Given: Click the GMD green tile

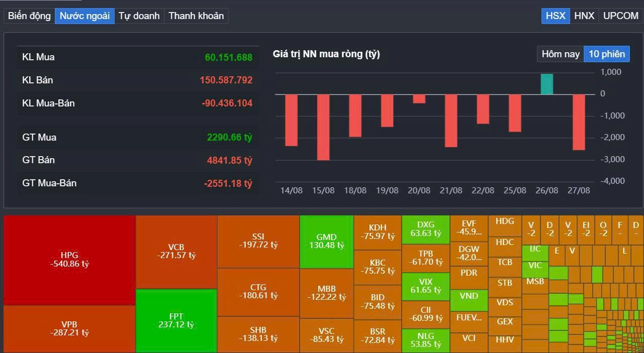Looking at the screenshot, I should pyautogui.click(x=326, y=242).
